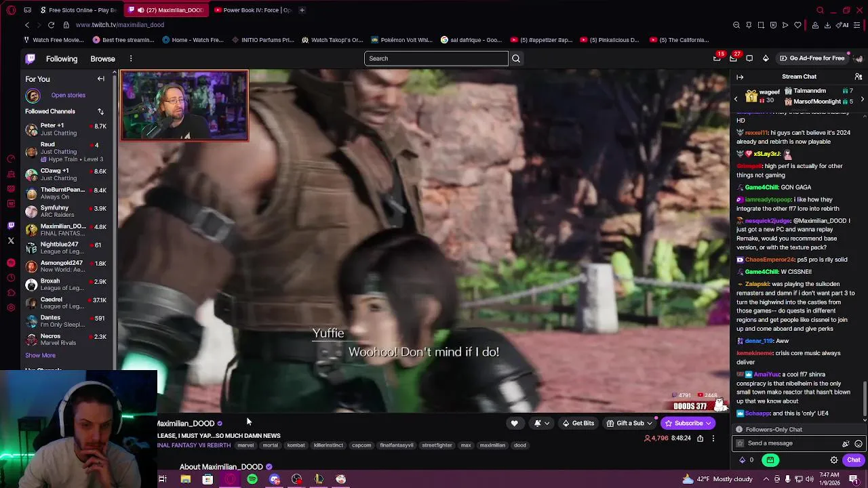Click the search magnifier button
This screenshot has width=868, height=488.
tap(516, 58)
